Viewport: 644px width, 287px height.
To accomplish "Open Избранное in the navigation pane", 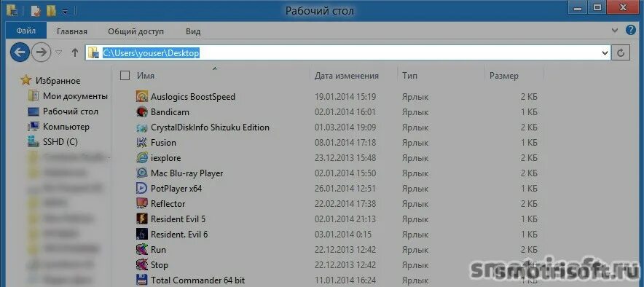I will [x=58, y=81].
